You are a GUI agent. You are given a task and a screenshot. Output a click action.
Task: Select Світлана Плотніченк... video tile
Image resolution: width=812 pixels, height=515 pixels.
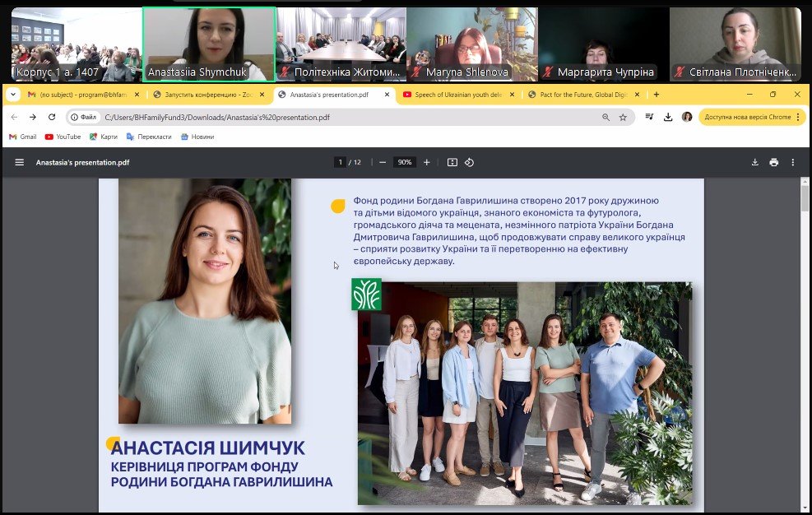(735, 44)
